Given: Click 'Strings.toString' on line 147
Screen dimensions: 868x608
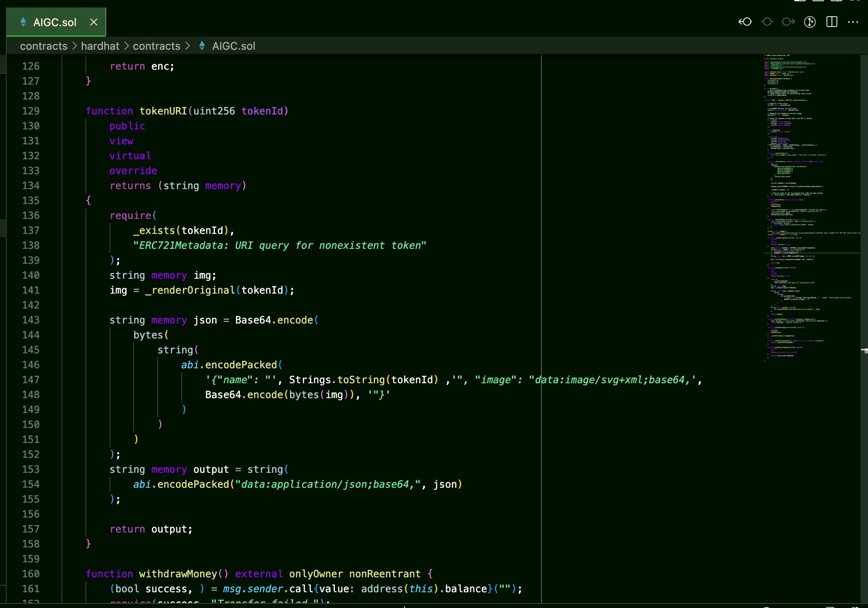Looking at the screenshot, I should pos(337,380).
